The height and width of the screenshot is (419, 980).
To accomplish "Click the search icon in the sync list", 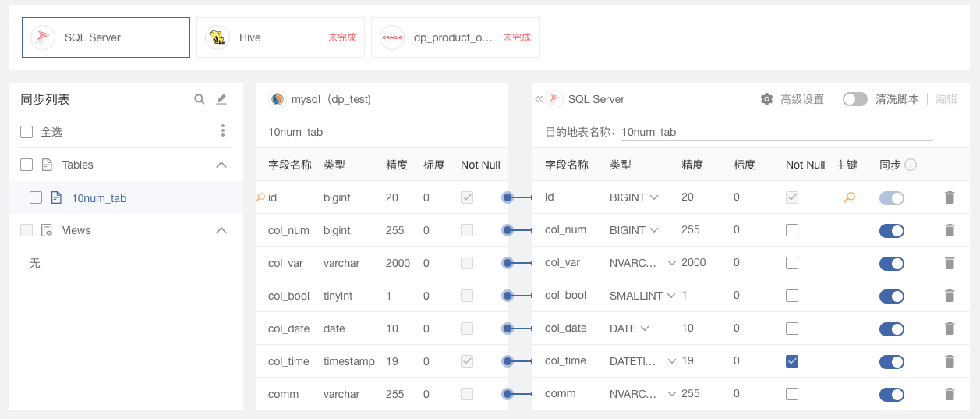I will point(200,99).
